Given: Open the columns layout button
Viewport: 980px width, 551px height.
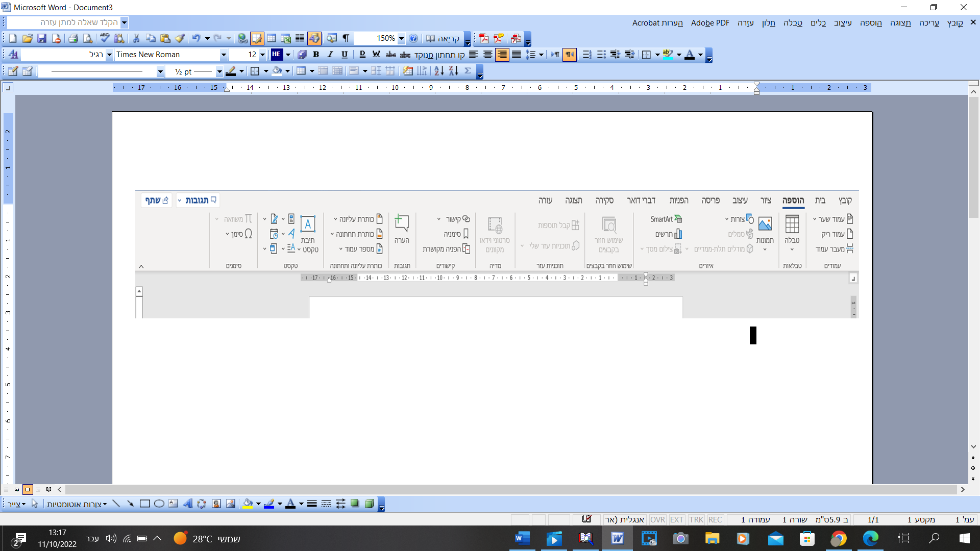Looking at the screenshot, I should tap(300, 38).
